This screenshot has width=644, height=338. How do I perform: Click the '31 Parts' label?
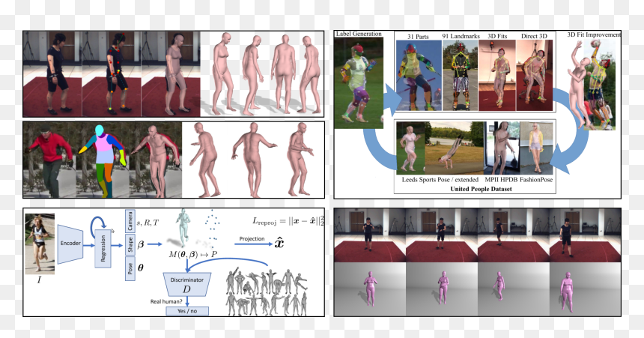pos(418,37)
